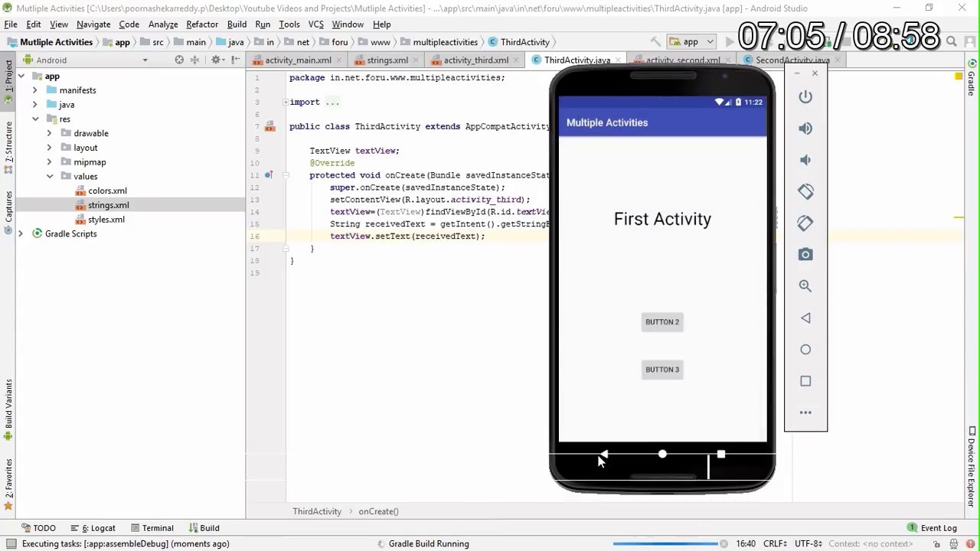Click scroll-from-source target icon in Project panel
980x551 pixels.
pos(179,60)
